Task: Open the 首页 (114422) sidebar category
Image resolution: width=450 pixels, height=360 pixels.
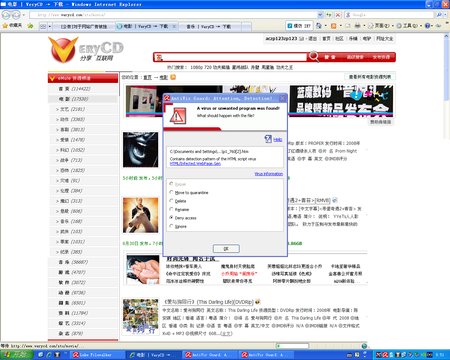Action: click(x=83, y=89)
